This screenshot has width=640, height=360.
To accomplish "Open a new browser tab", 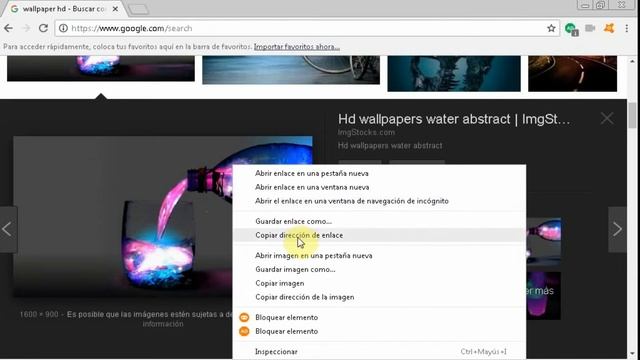I will coord(138,9).
